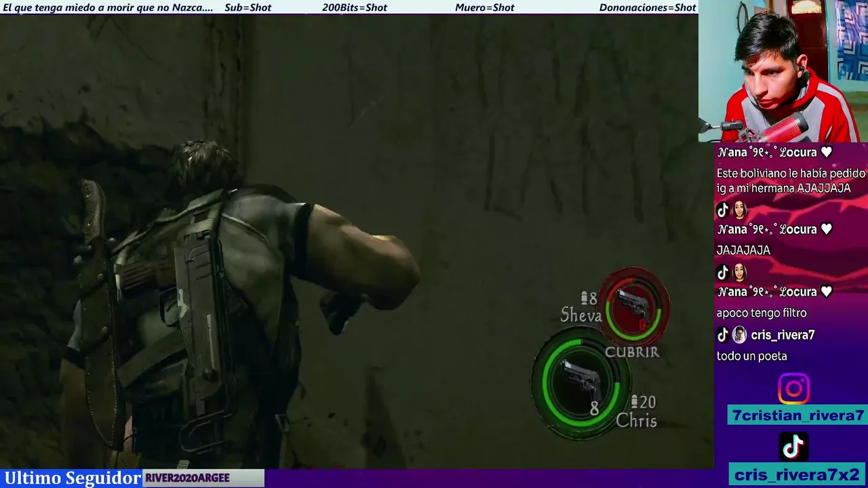
Task: Click the 'apoco tengo filtro' chat message
Action: tap(762, 313)
